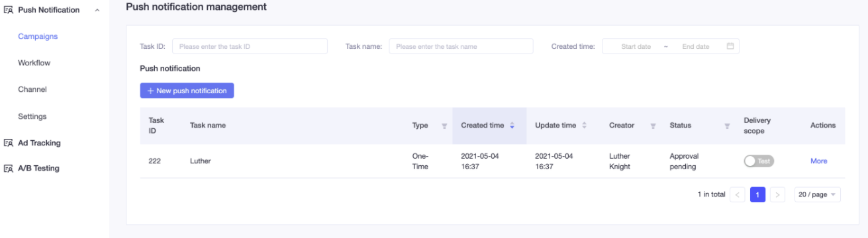This screenshot has width=868, height=238.
Task: Filter by Creator column funnel icon
Action: (653, 126)
